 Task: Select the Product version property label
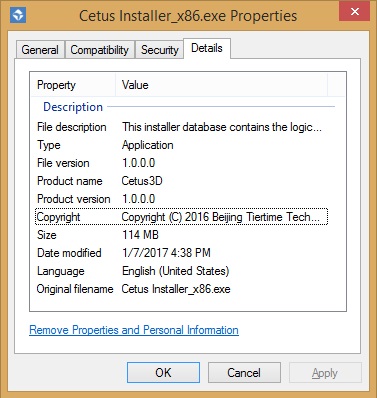pyautogui.click(x=74, y=199)
